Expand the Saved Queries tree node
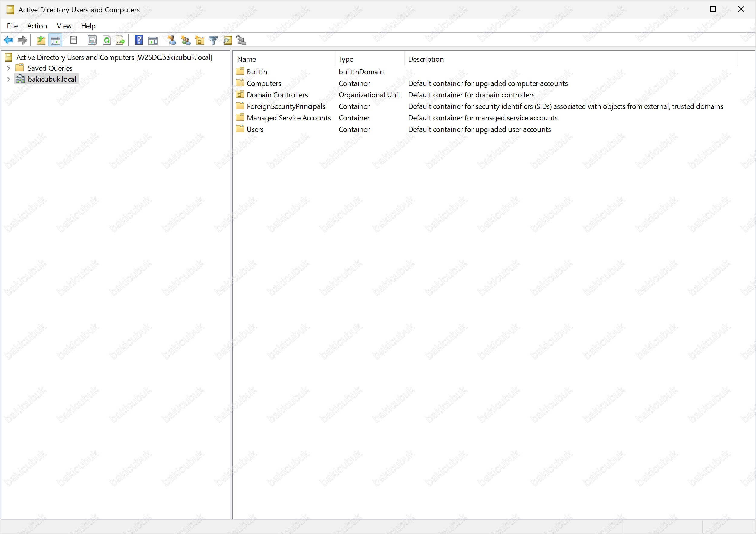 8,68
